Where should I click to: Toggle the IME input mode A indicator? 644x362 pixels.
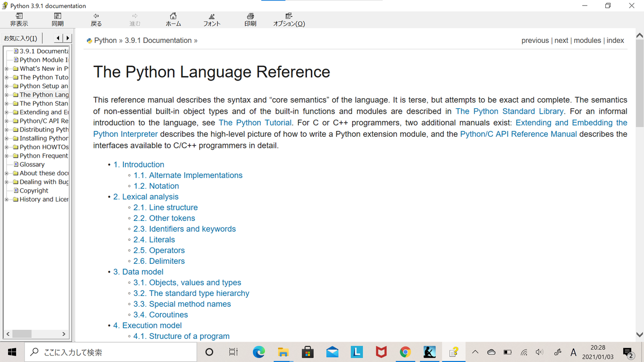tap(573, 352)
